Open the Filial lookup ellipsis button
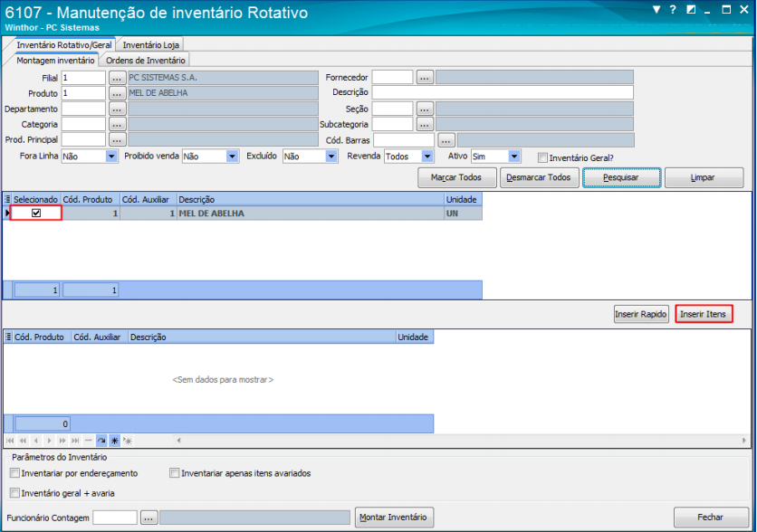757x532 pixels. click(118, 78)
